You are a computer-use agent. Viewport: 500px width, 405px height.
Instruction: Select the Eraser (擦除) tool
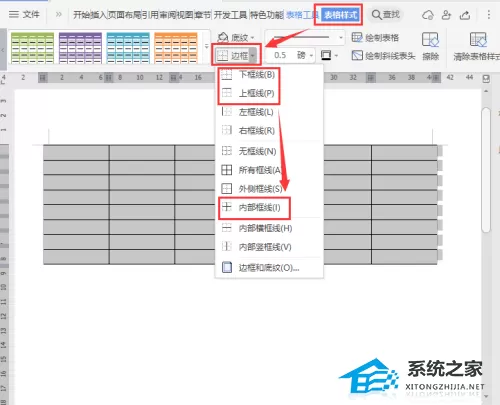coord(430,46)
